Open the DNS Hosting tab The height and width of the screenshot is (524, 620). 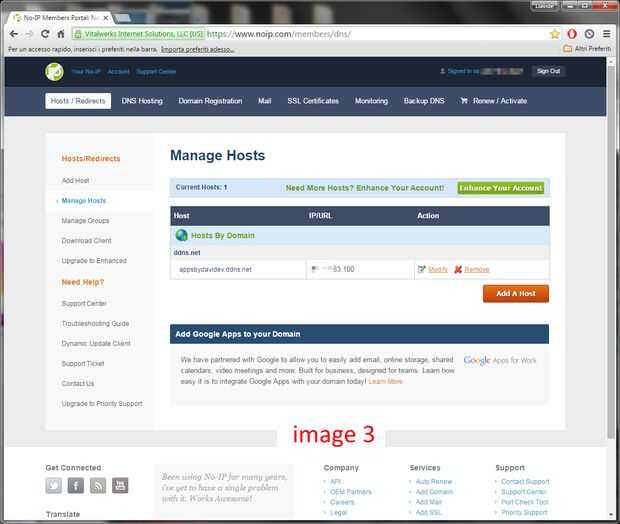tap(142, 101)
